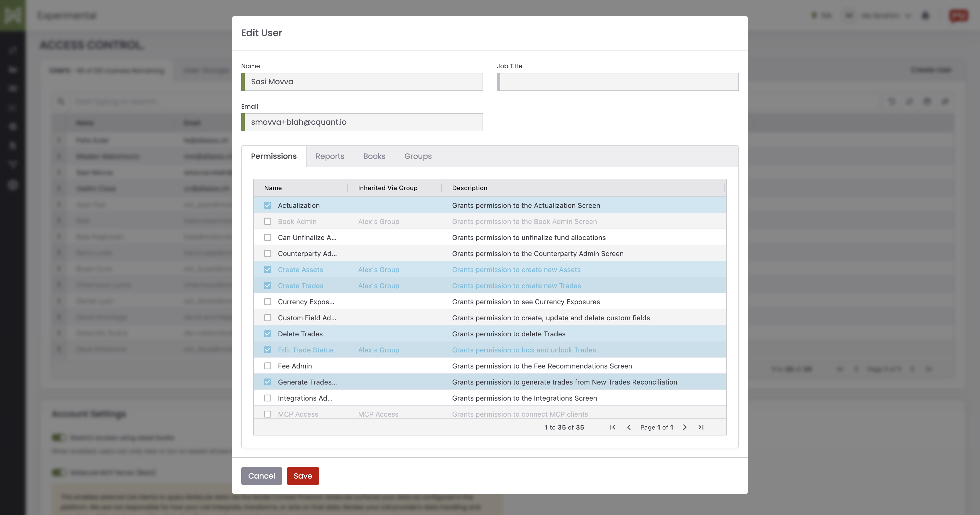Uncheck the Actualization permission
980x515 pixels.
pyautogui.click(x=268, y=205)
